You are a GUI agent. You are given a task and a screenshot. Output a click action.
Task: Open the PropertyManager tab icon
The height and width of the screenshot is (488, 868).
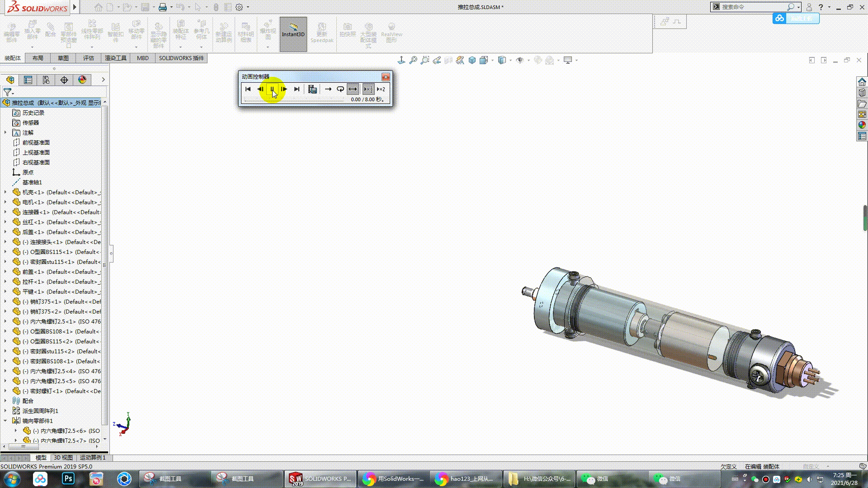(x=28, y=80)
